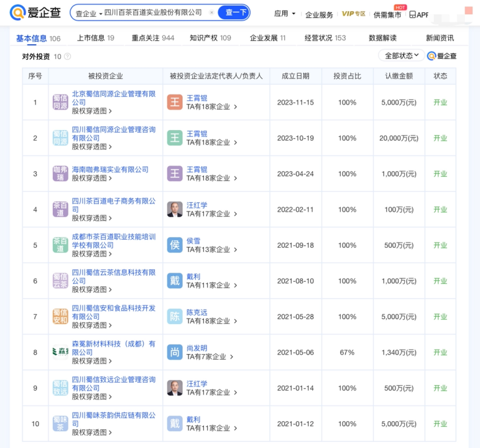This screenshot has width=480, height=448.
Task: Open 戴利's profile link in row 6
Action: click(x=193, y=276)
